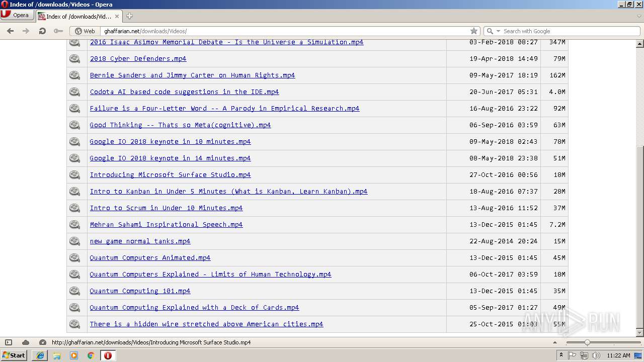Open a new tab with plus button
The image size is (644, 362).
tap(129, 16)
